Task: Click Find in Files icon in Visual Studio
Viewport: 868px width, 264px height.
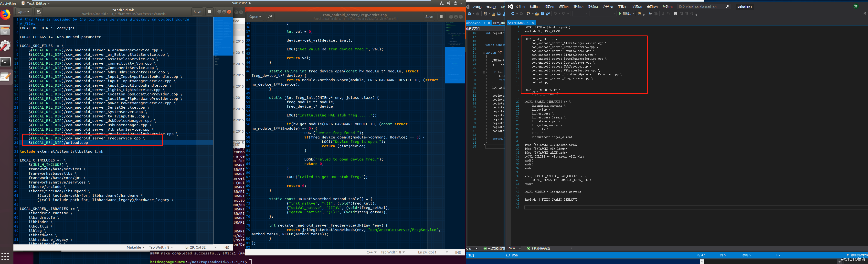Action: click(x=640, y=14)
